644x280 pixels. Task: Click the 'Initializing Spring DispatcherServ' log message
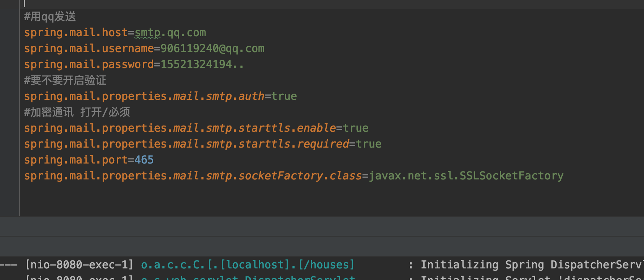(532, 265)
